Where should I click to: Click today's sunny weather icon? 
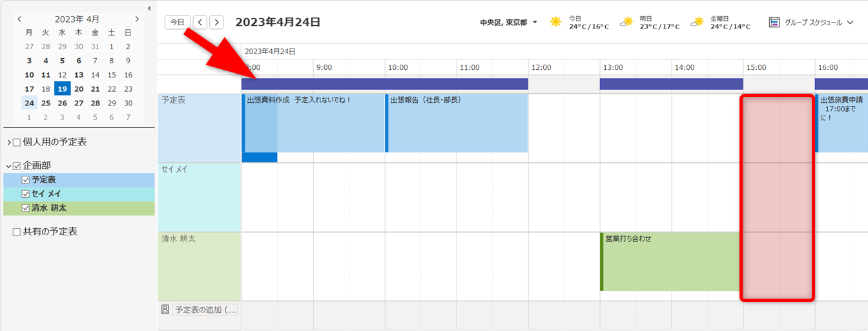point(555,22)
